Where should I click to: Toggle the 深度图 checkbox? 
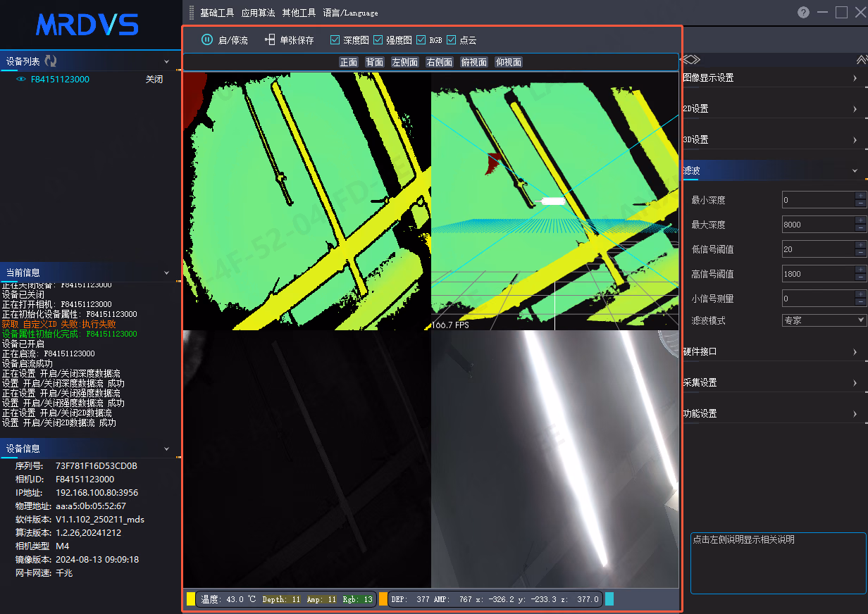click(x=335, y=40)
